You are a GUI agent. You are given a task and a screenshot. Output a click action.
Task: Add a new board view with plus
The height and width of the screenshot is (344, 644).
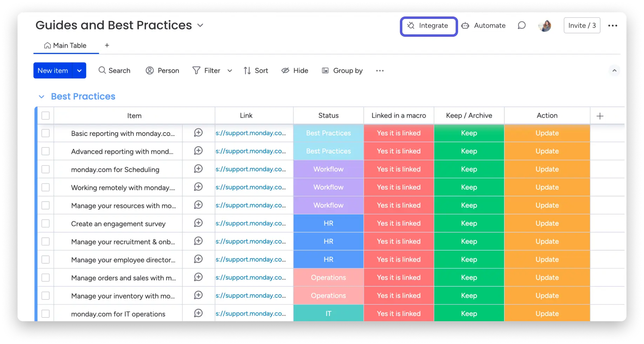107,45
